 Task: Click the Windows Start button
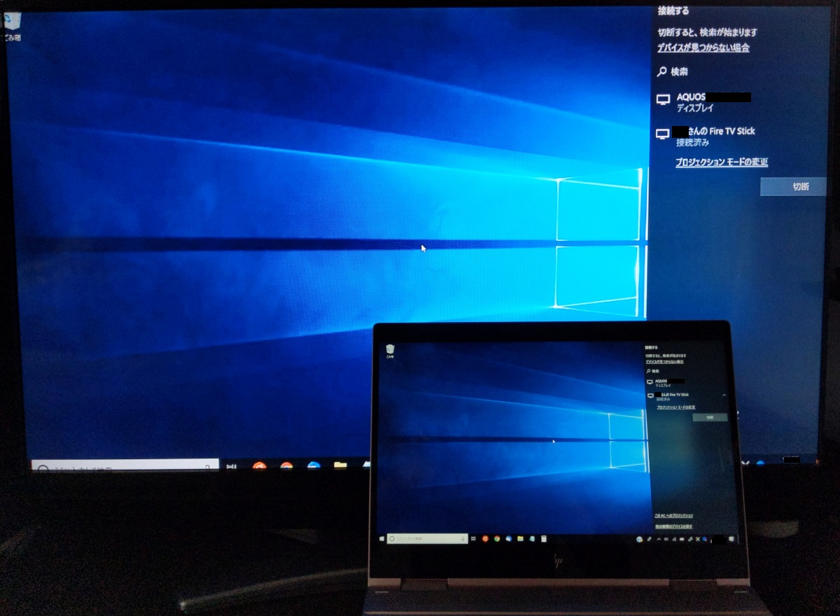click(381, 539)
